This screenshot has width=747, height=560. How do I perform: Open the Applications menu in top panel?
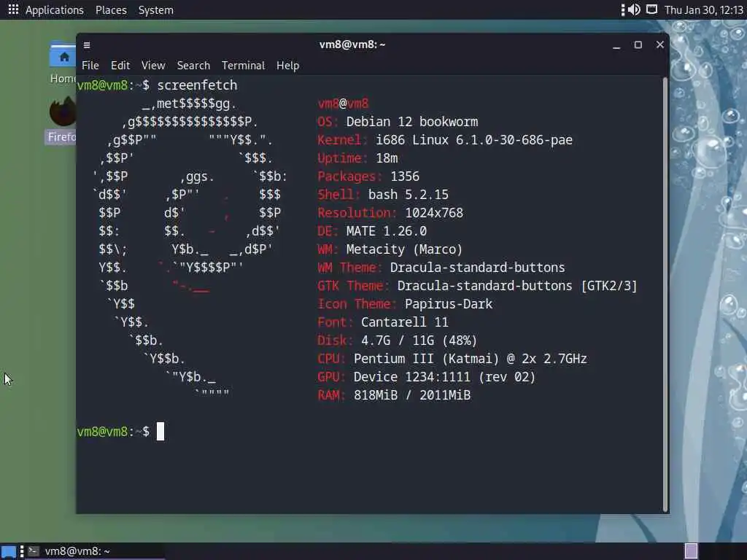tap(54, 10)
